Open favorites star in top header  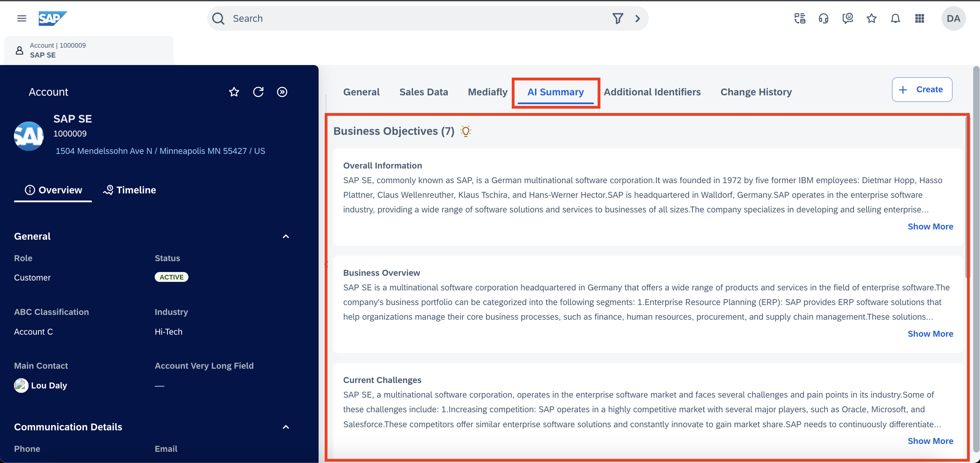pos(871,18)
